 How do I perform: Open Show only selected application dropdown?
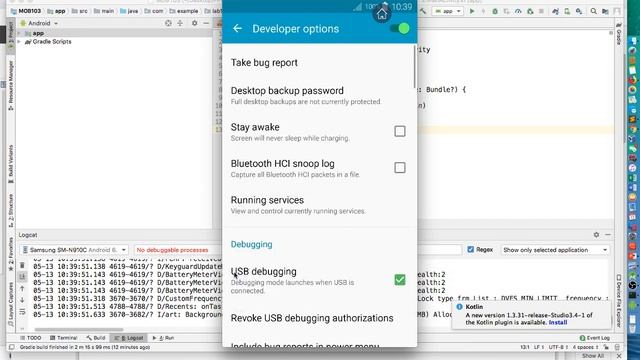[x=555, y=250]
